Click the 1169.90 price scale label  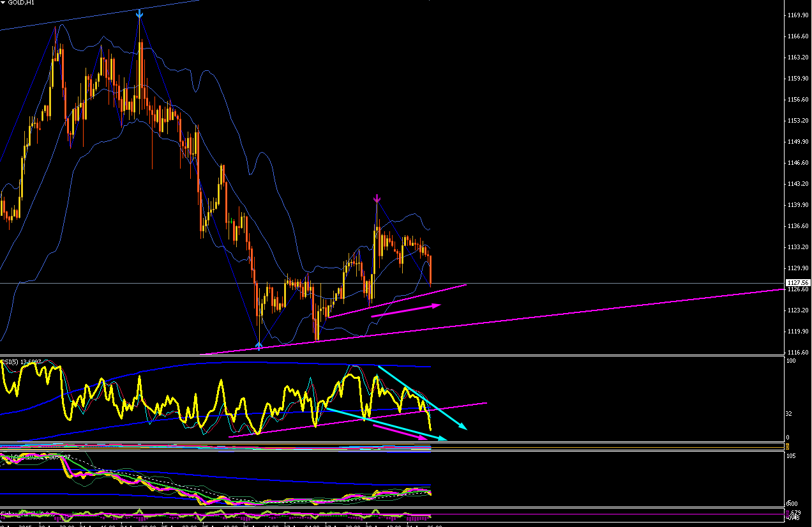pyautogui.click(x=799, y=15)
